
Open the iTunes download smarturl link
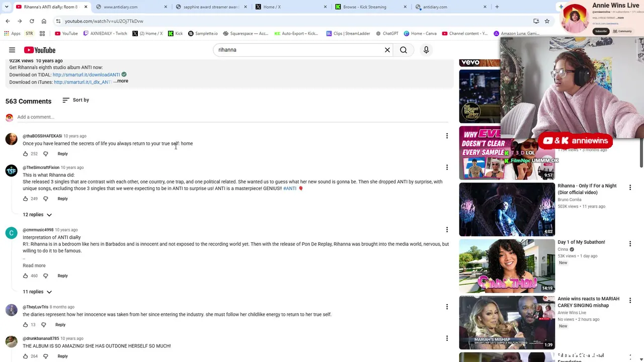pyautogui.click(x=83, y=82)
